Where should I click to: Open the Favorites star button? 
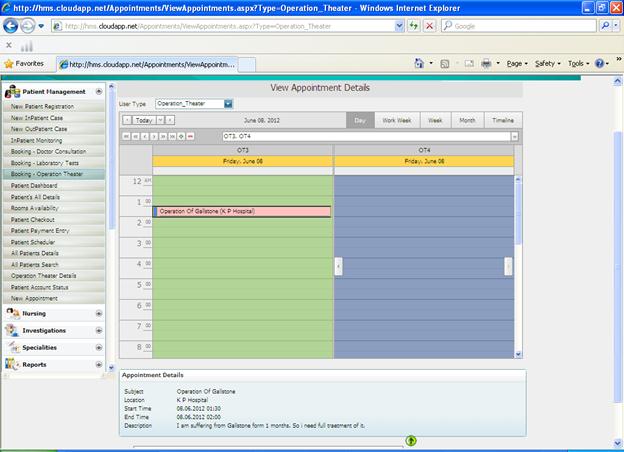(x=25, y=63)
